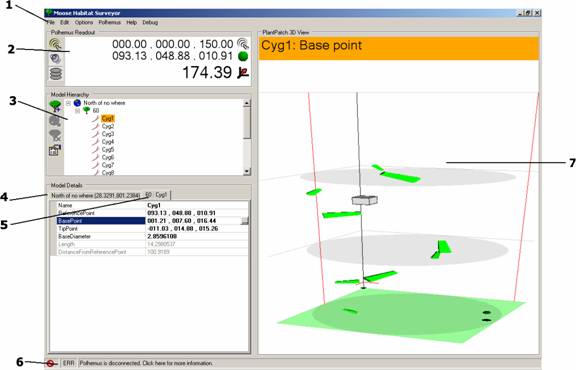
Task: Open the BasePoint value editor button
Action: pyautogui.click(x=245, y=221)
